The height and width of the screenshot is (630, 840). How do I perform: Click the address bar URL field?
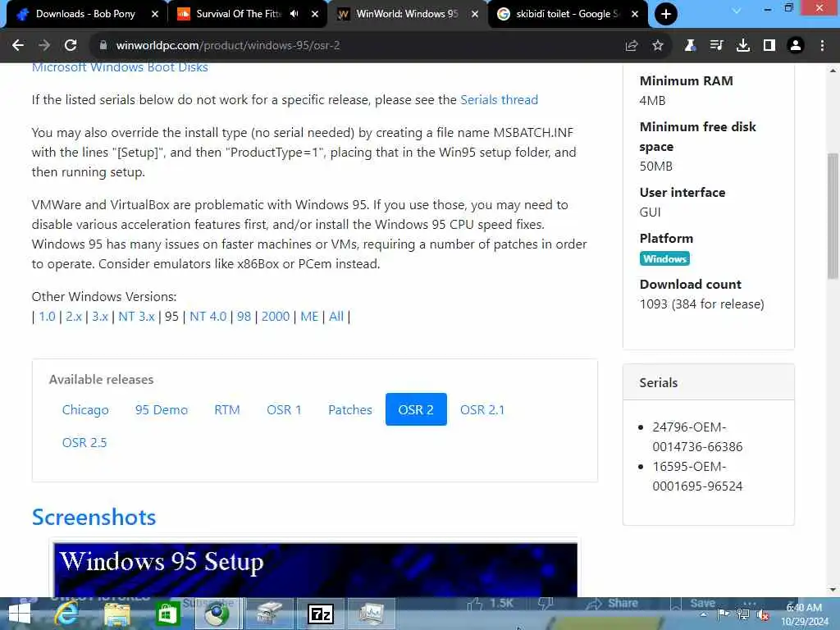[354, 46]
